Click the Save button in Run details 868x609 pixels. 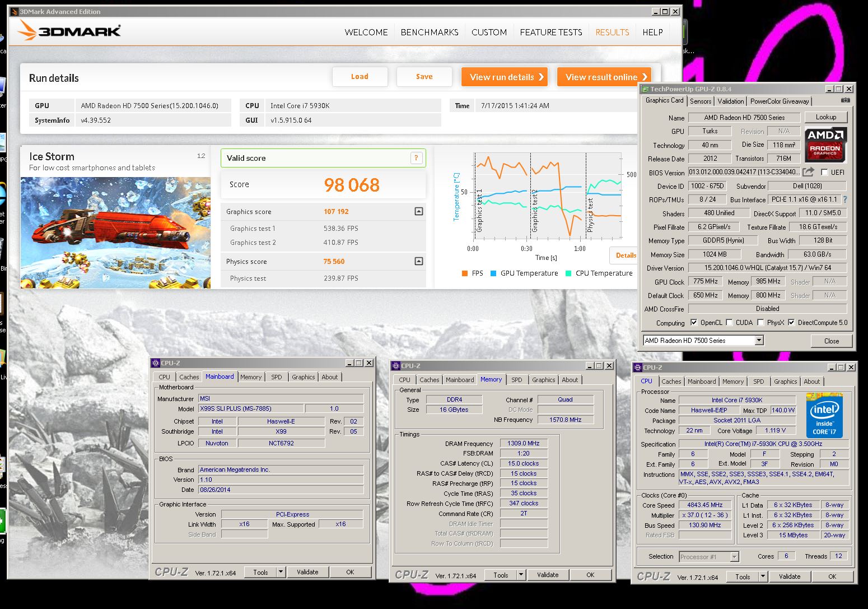click(424, 77)
